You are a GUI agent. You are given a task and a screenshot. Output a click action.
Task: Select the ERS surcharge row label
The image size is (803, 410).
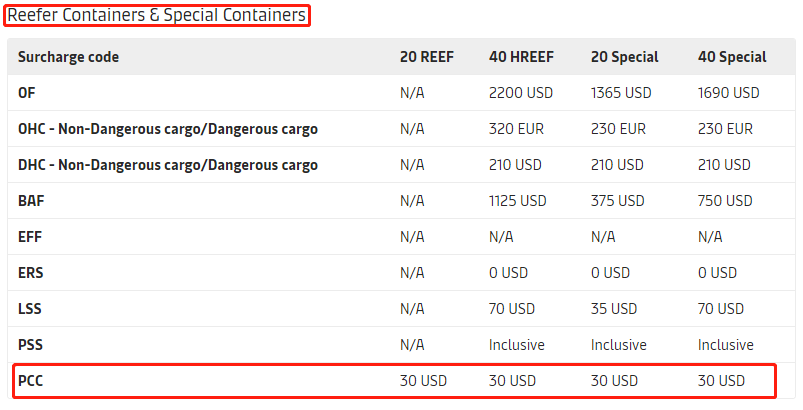[31, 273]
